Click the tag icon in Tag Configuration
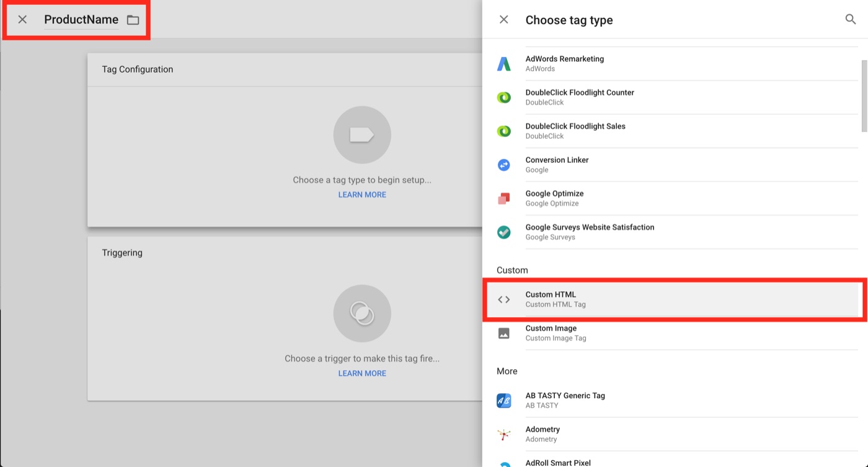 pyautogui.click(x=362, y=135)
